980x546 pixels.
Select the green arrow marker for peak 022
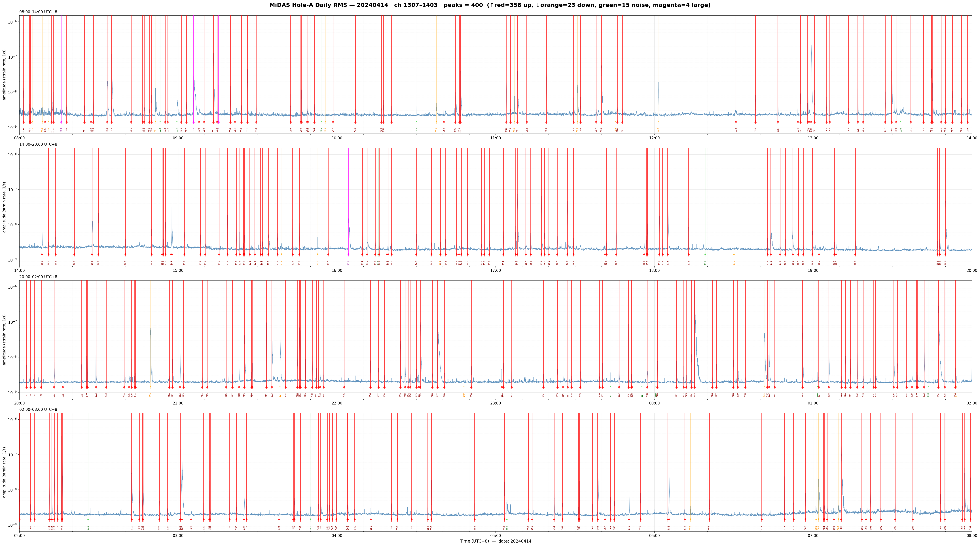click(160, 122)
